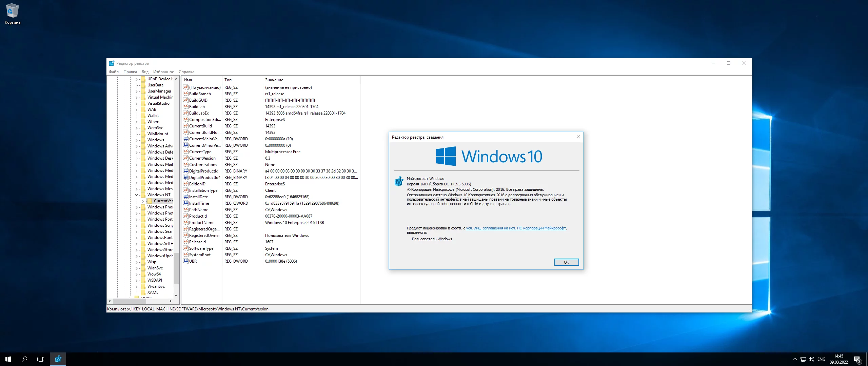Screen dimensions: 868x366
Task: Collapse the Windows NT tree node
Action: (x=136, y=195)
